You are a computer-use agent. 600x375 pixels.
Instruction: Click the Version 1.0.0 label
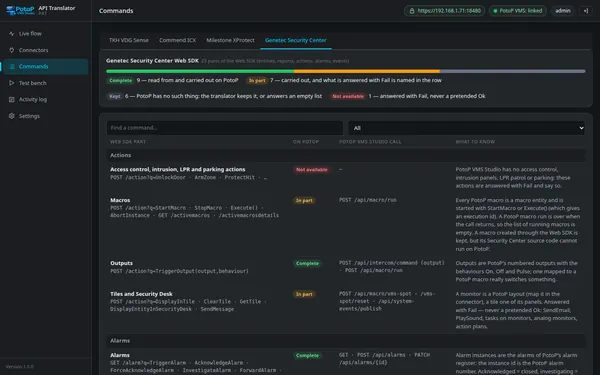[20, 367]
